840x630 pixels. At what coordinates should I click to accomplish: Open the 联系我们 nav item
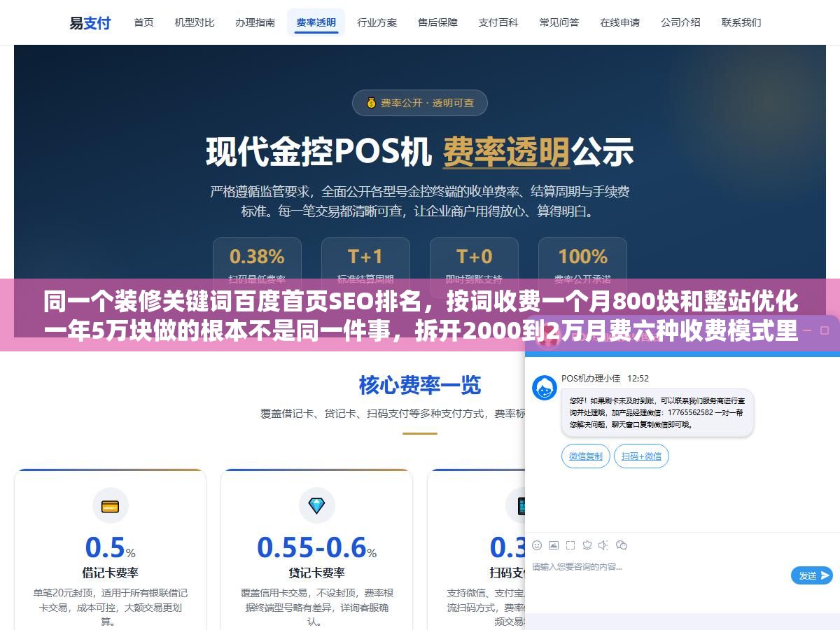(741, 22)
